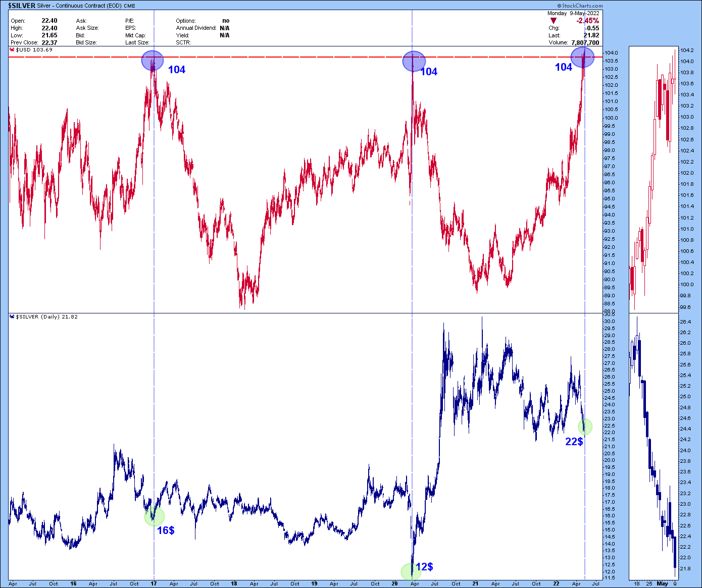Screen dimensions: 702x588
Task: Click the 'Yield:' label
Action: click(x=183, y=36)
